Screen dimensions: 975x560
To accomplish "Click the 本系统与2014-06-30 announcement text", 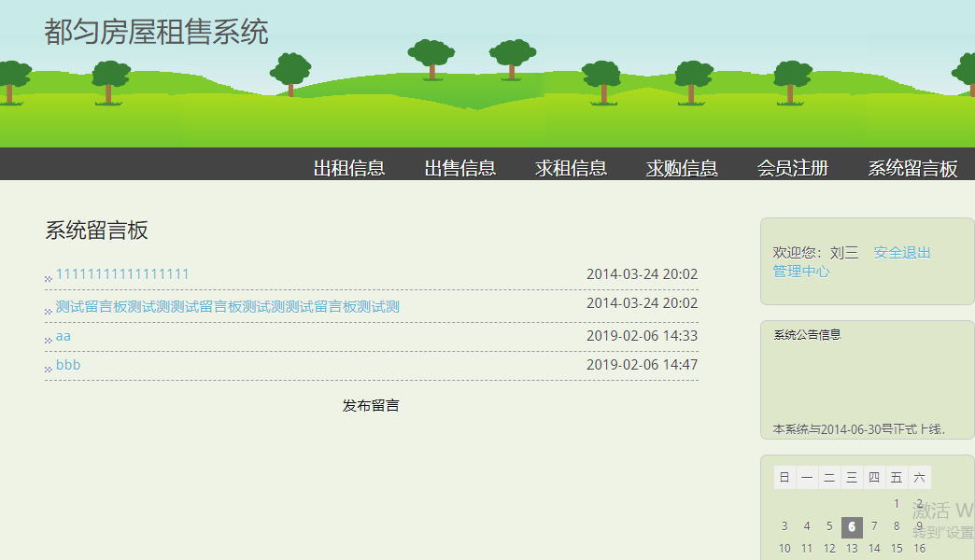I will (858, 428).
